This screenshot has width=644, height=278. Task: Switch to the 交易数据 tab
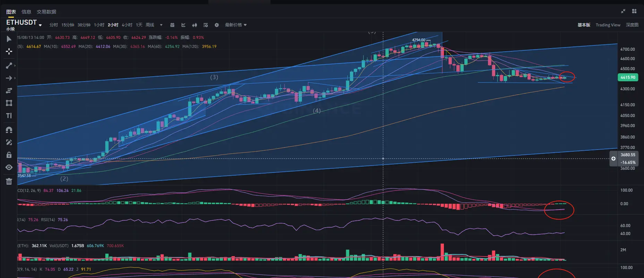click(x=46, y=12)
